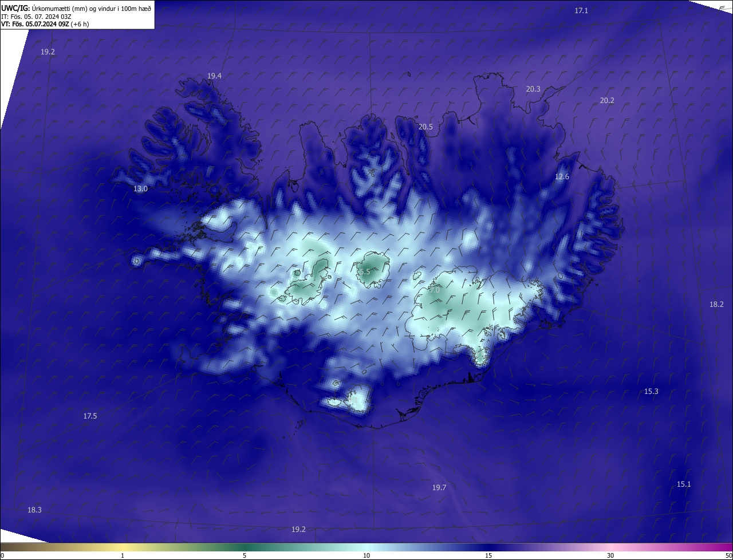Click the 18.2 value label

tap(716, 304)
